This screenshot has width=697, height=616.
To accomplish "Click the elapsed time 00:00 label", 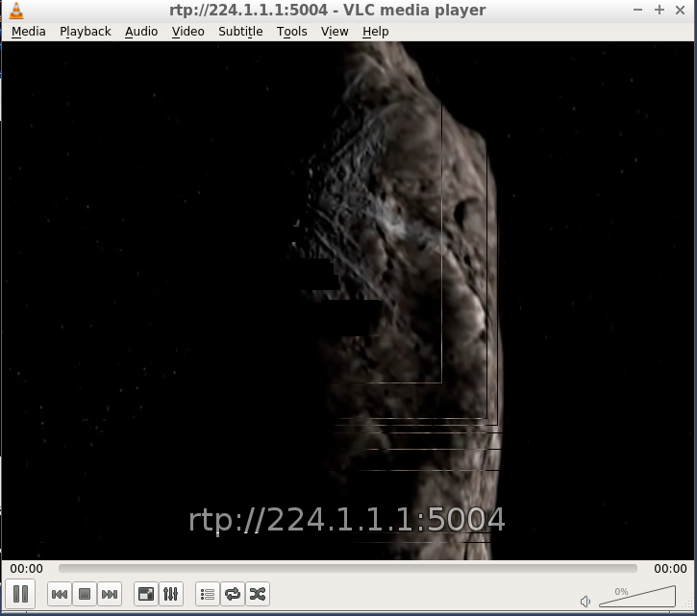I will tap(27, 569).
